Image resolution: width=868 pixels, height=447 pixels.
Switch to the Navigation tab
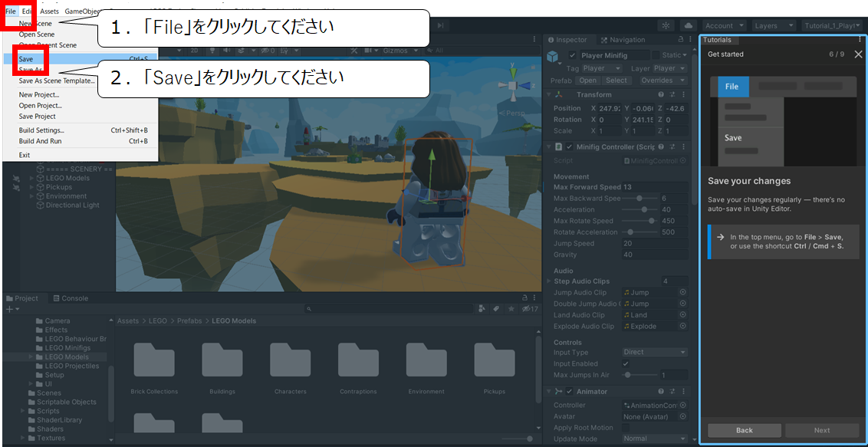pyautogui.click(x=622, y=40)
